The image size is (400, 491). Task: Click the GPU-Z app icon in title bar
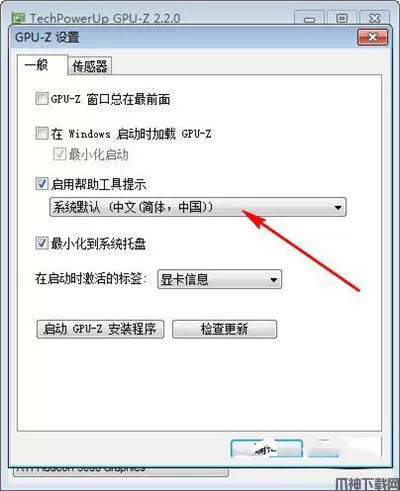(19, 18)
